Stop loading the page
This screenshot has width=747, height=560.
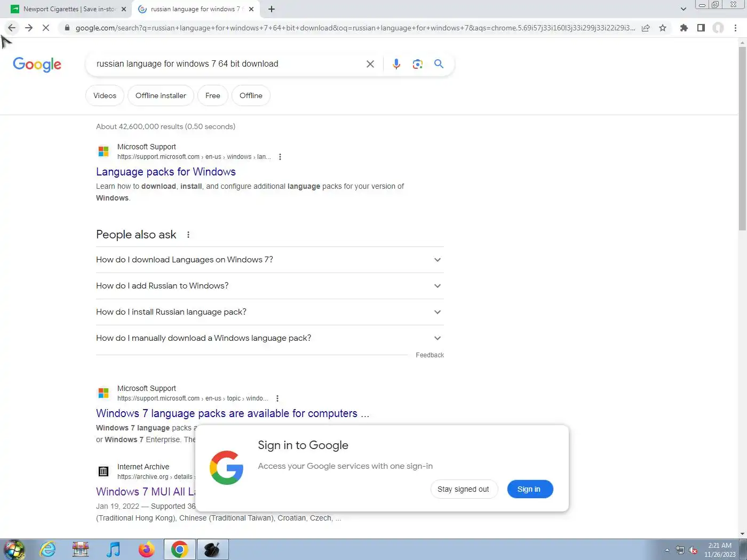(x=46, y=28)
